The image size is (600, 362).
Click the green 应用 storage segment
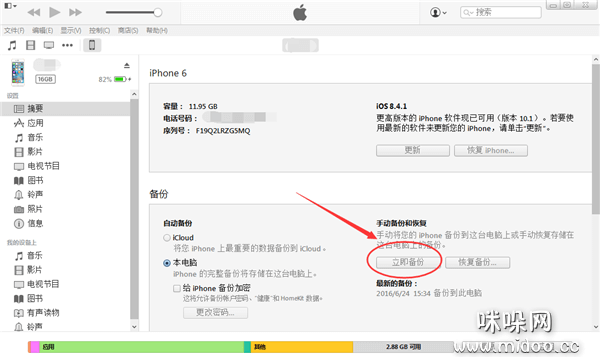[x=142, y=347]
